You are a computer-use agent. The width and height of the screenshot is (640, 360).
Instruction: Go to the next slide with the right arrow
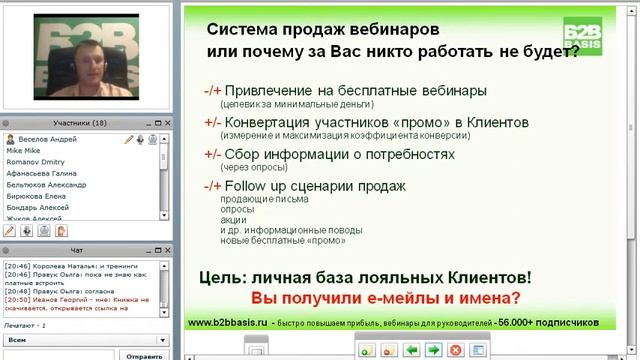[x=433, y=350]
